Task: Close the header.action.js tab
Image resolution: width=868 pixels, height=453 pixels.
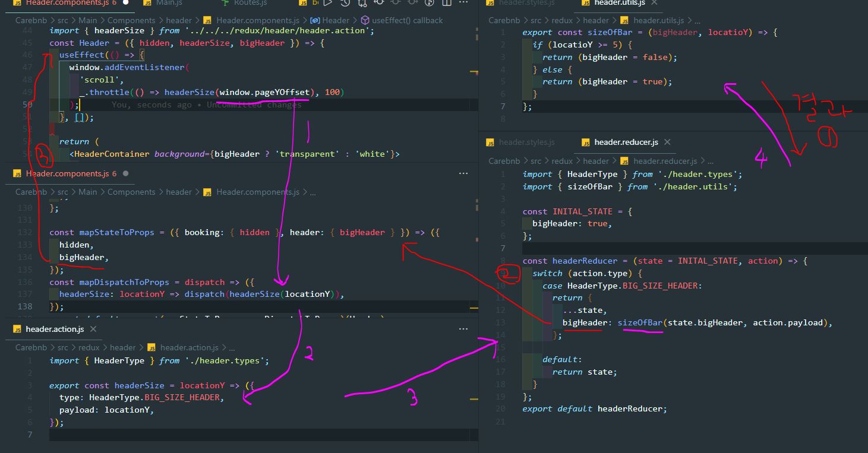Action: point(93,329)
